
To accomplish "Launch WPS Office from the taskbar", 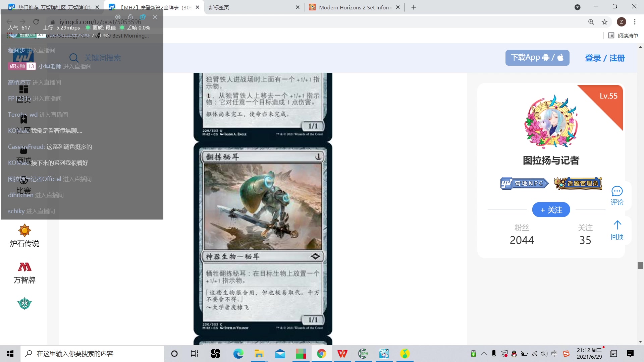I will [342, 354].
